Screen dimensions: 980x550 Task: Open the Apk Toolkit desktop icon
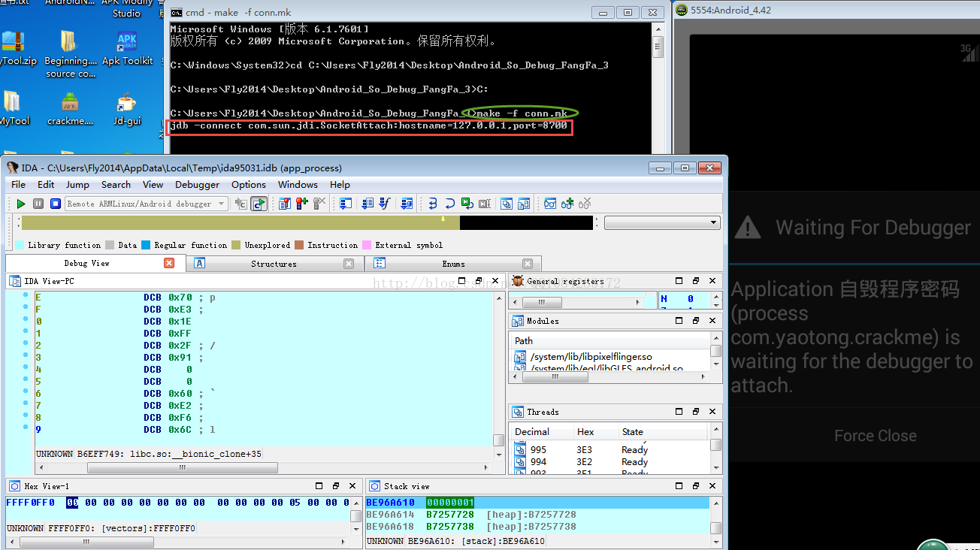127,49
